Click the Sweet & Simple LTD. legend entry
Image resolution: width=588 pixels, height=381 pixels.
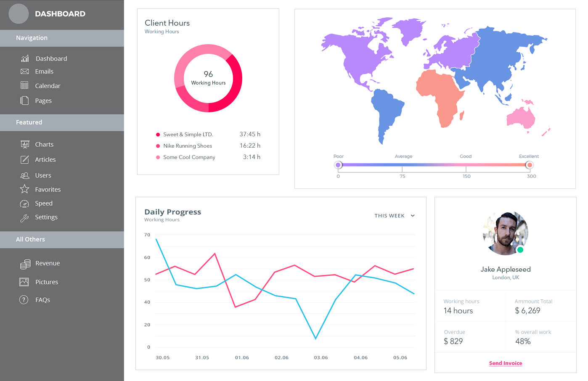point(188,135)
